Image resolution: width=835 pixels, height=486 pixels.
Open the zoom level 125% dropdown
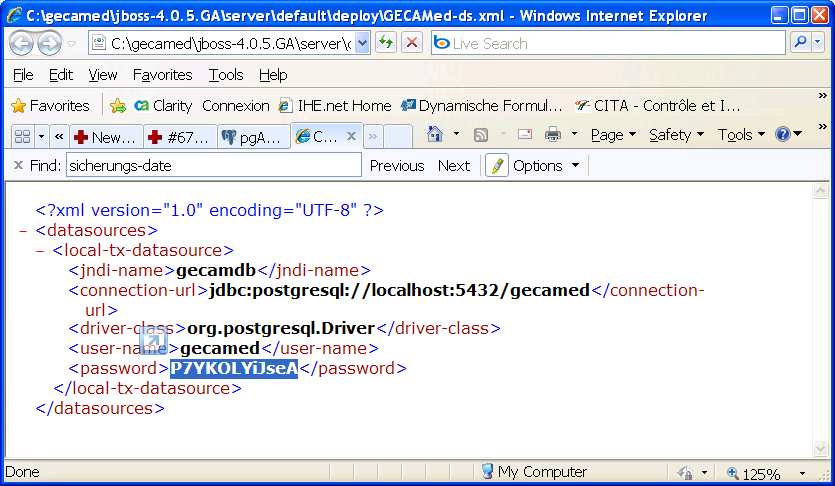[803, 473]
